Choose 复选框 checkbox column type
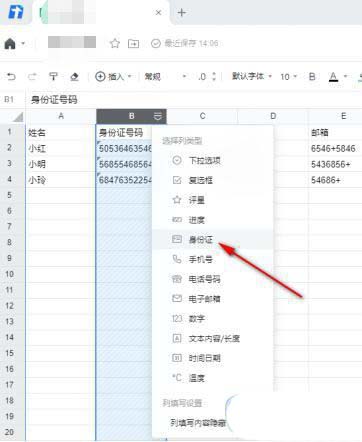The image size is (362, 442). point(212,180)
